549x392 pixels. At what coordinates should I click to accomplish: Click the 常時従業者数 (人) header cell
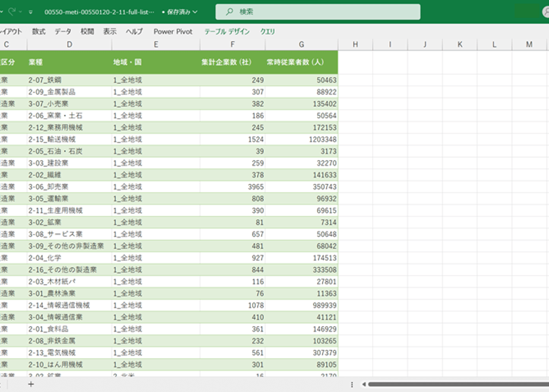pyautogui.click(x=301, y=62)
